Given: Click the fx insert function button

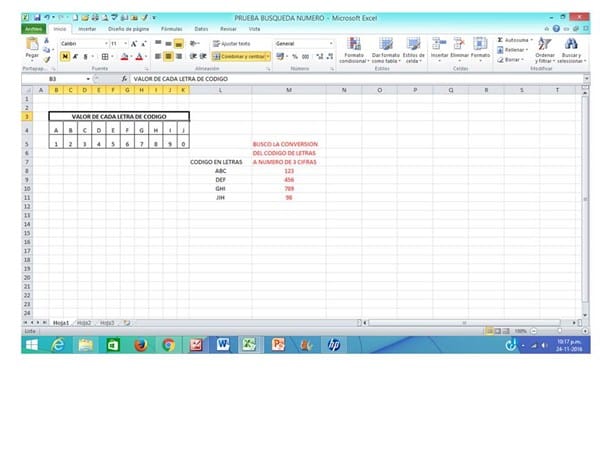Looking at the screenshot, I should pos(124,79).
